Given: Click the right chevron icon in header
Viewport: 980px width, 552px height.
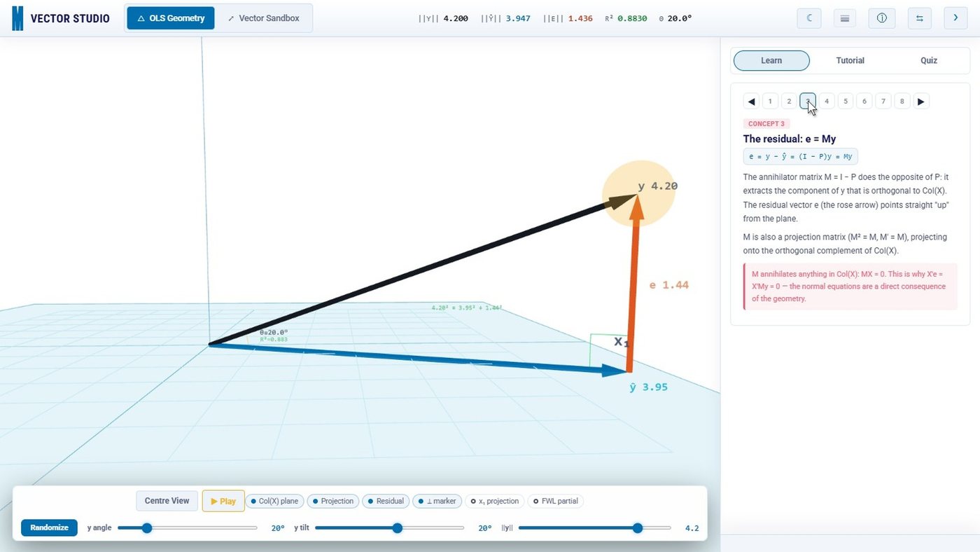Looking at the screenshot, I should click(955, 18).
